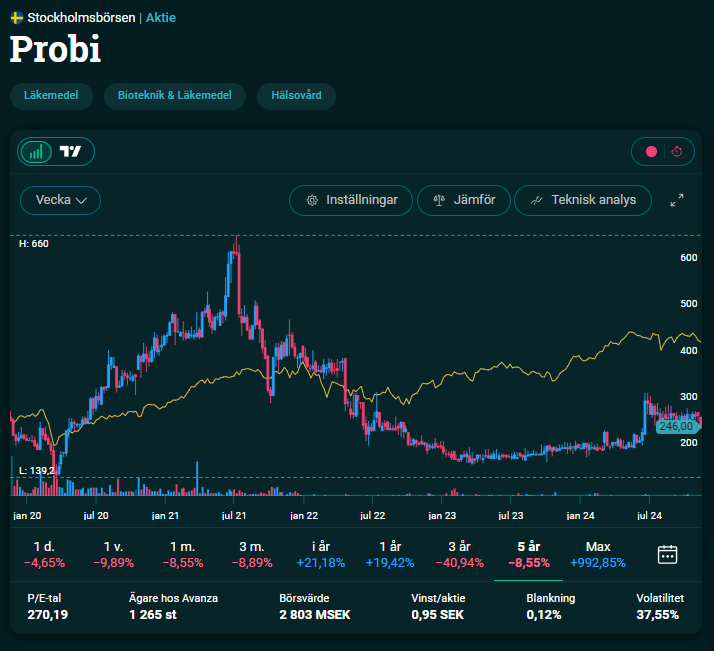714x651 pixels.
Task: Click the L: 139,2 low label
Action: 37,470
